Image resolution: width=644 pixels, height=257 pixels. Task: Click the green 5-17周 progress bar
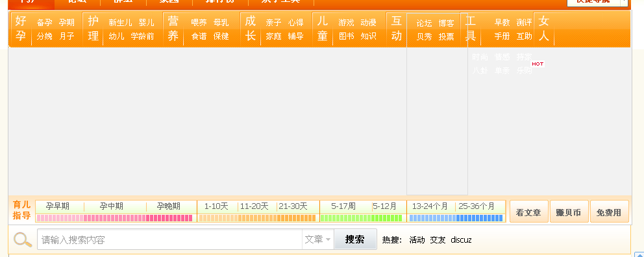click(361, 218)
